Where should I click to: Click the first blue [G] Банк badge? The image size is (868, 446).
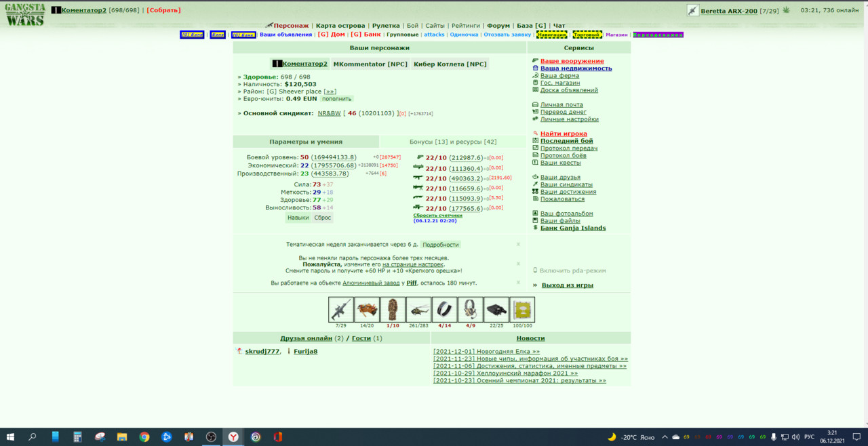click(191, 35)
